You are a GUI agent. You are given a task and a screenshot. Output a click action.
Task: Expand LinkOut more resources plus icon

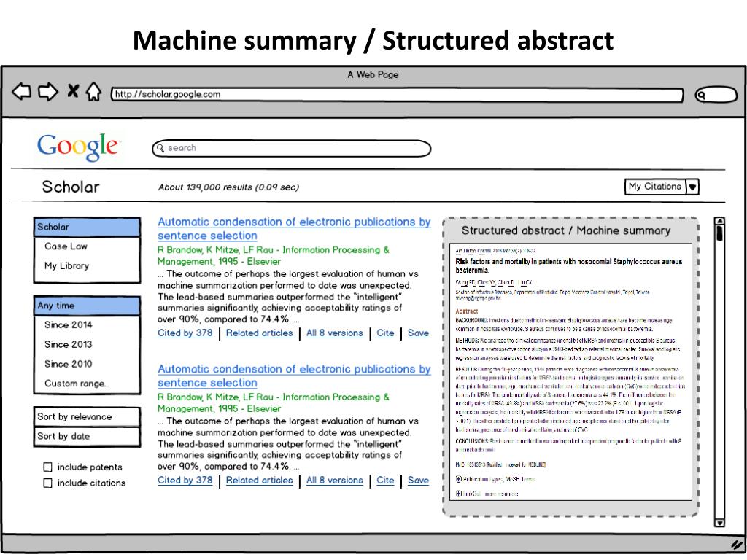click(x=458, y=494)
